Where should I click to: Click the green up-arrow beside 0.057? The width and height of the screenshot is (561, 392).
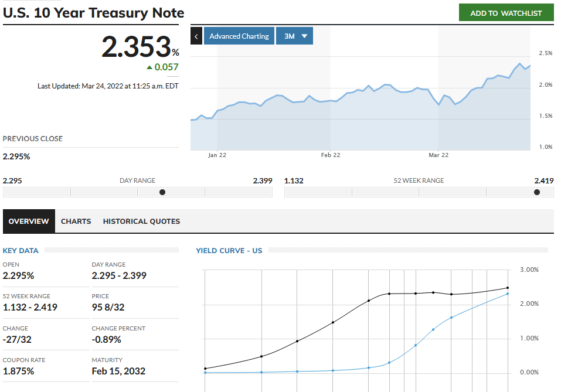(149, 67)
